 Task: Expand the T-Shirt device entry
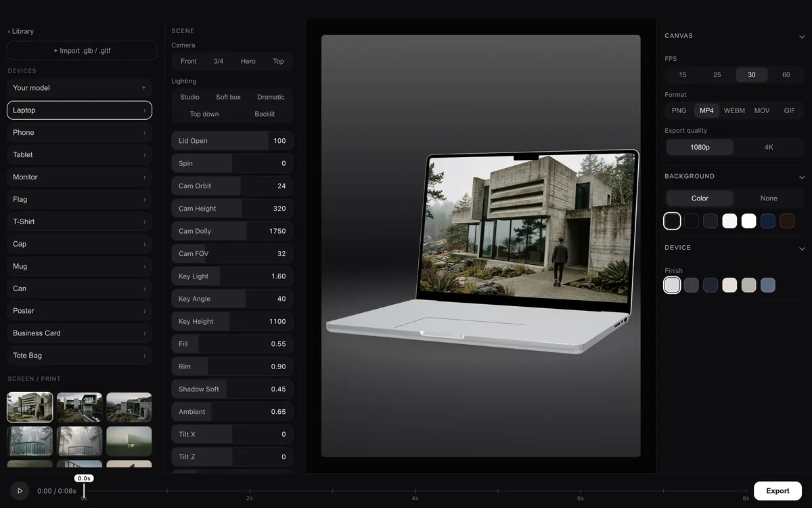tap(79, 222)
